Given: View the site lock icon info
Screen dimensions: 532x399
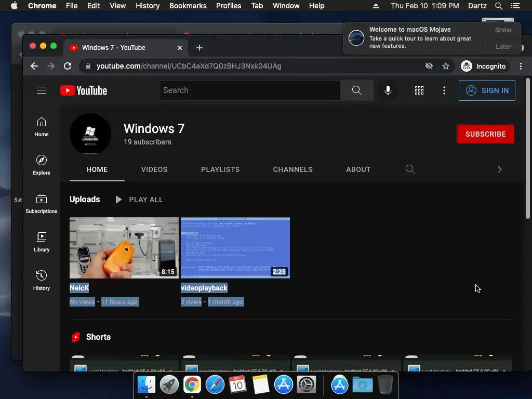Looking at the screenshot, I should tap(88, 66).
